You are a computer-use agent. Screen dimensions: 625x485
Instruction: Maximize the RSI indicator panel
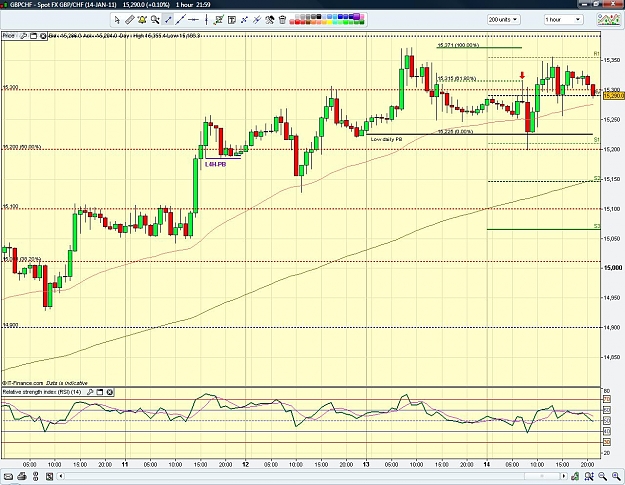[x=100, y=392]
